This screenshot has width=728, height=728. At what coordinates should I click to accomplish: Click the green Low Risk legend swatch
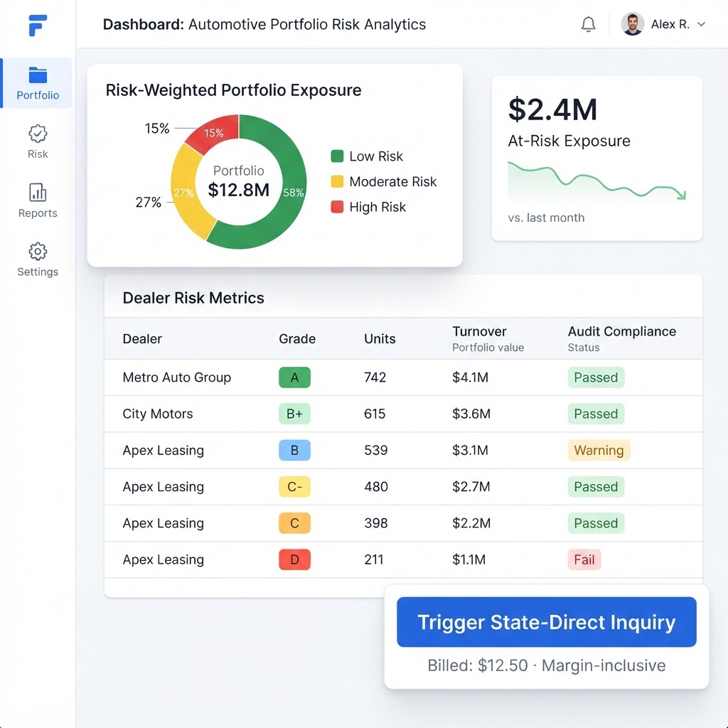click(x=337, y=156)
